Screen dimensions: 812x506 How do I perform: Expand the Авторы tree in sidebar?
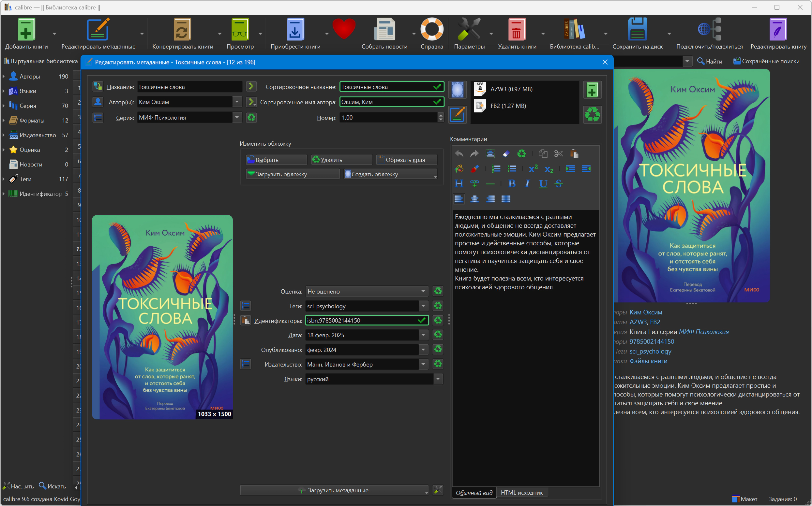pyautogui.click(x=4, y=76)
